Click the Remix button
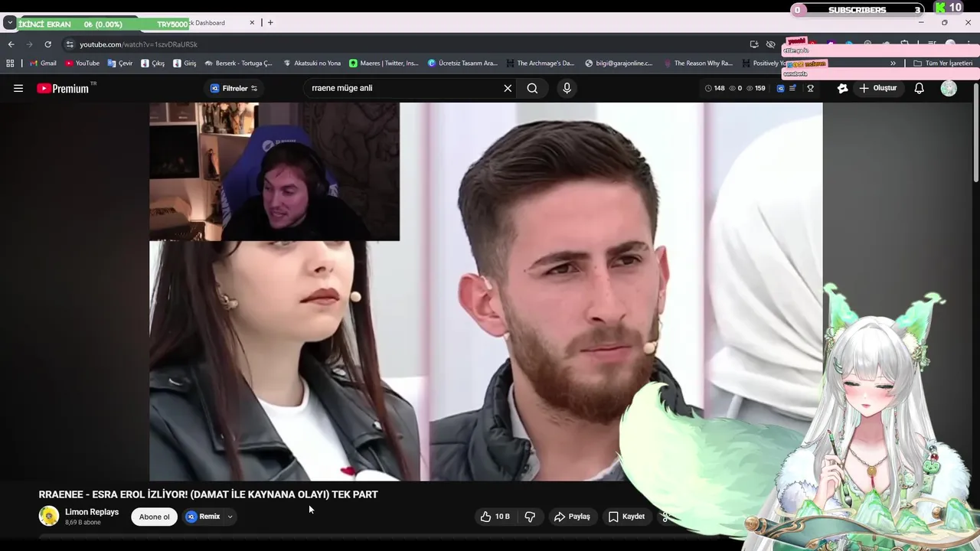 204,517
